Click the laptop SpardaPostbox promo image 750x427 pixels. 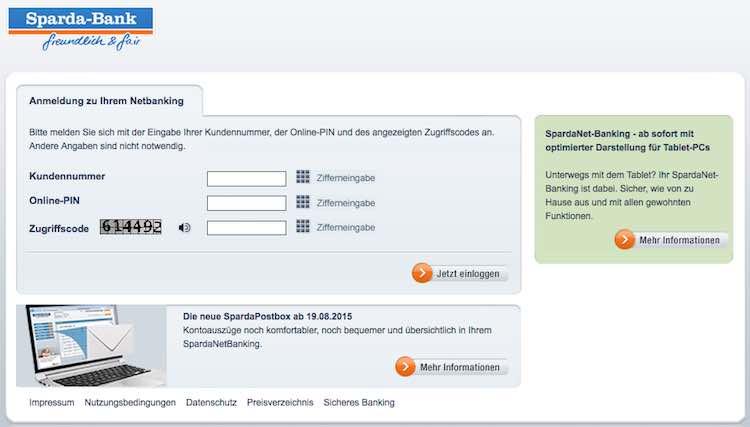click(91, 345)
